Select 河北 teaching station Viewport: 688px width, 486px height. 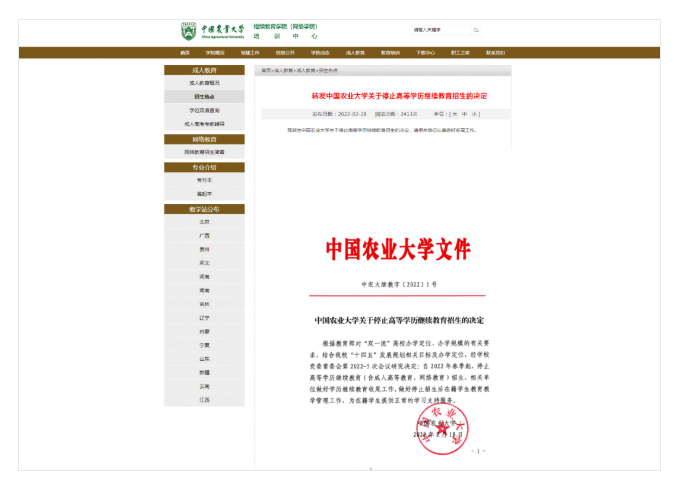point(204,263)
